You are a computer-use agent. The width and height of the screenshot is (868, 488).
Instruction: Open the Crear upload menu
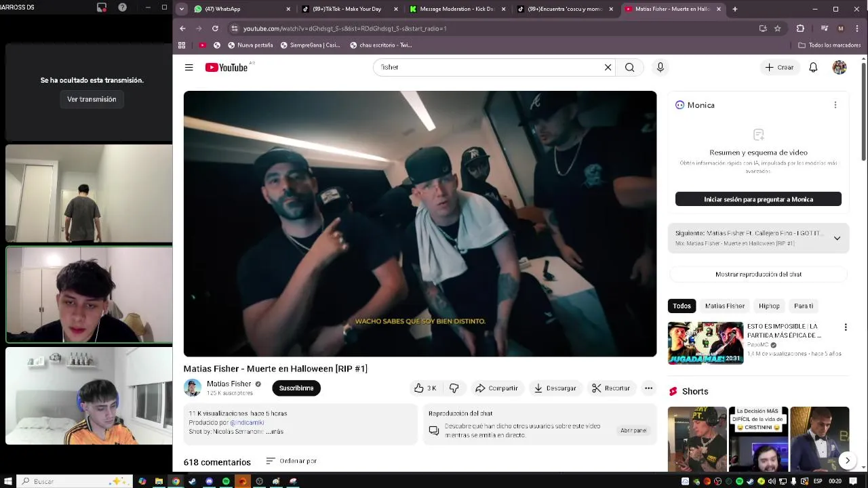[x=779, y=67]
